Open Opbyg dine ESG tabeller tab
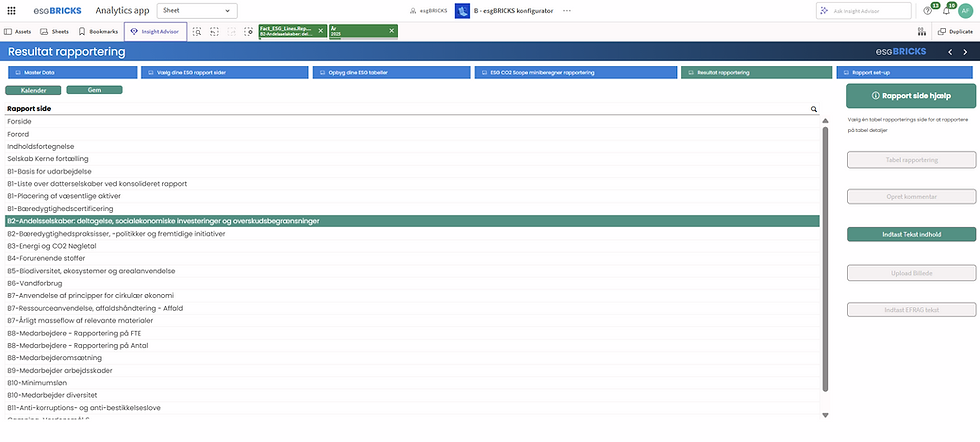 pyautogui.click(x=391, y=73)
